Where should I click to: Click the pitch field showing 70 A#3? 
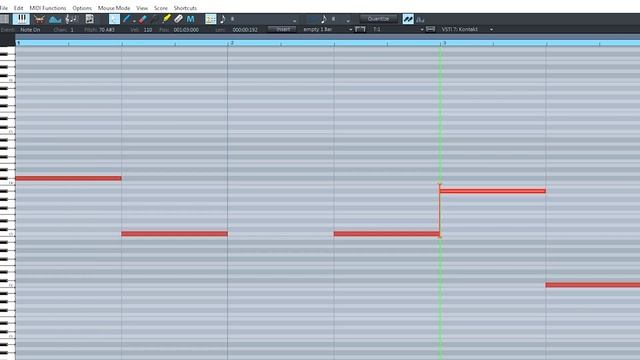pyautogui.click(x=107, y=30)
